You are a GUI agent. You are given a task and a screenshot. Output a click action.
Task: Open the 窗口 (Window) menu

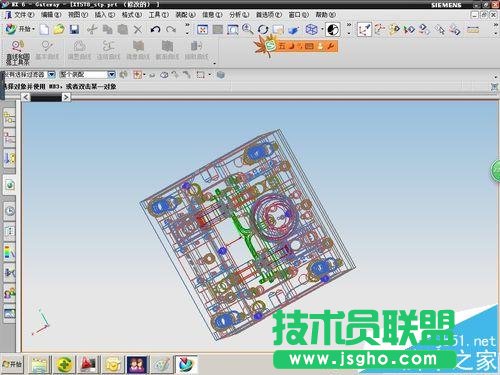click(x=298, y=15)
